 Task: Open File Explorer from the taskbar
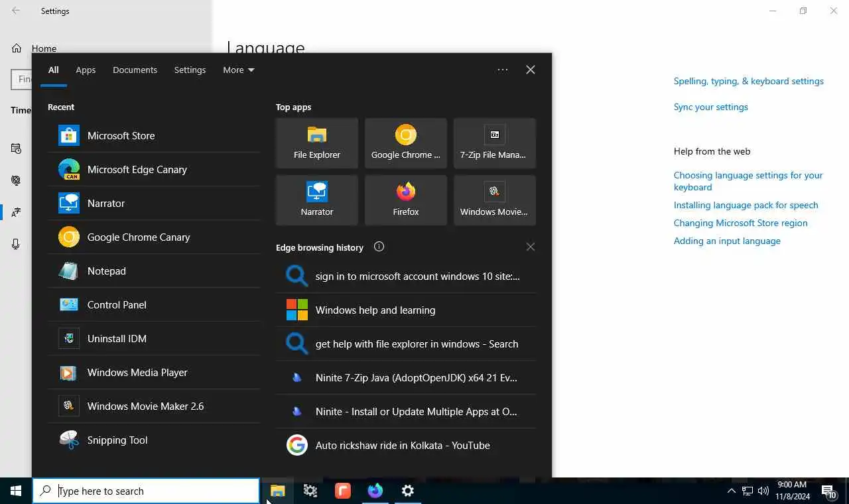pos(277,491)
